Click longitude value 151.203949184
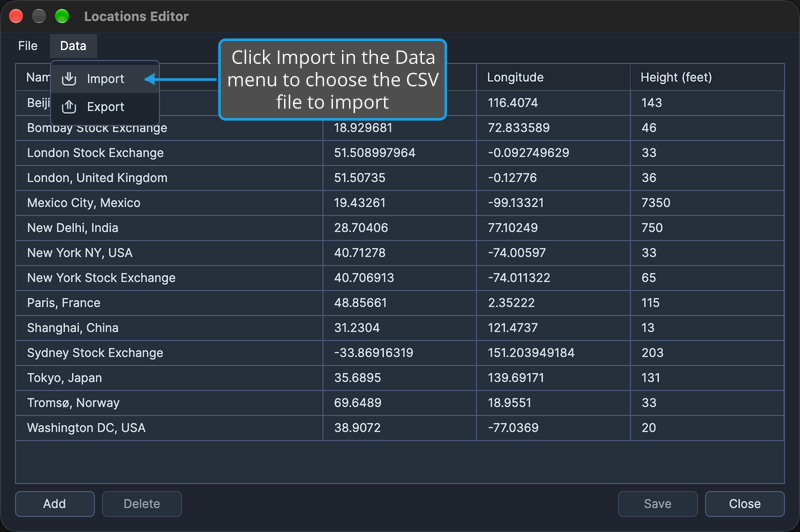Image resolution: width=800 pixels, height=532 pixels. coord(531,353)
